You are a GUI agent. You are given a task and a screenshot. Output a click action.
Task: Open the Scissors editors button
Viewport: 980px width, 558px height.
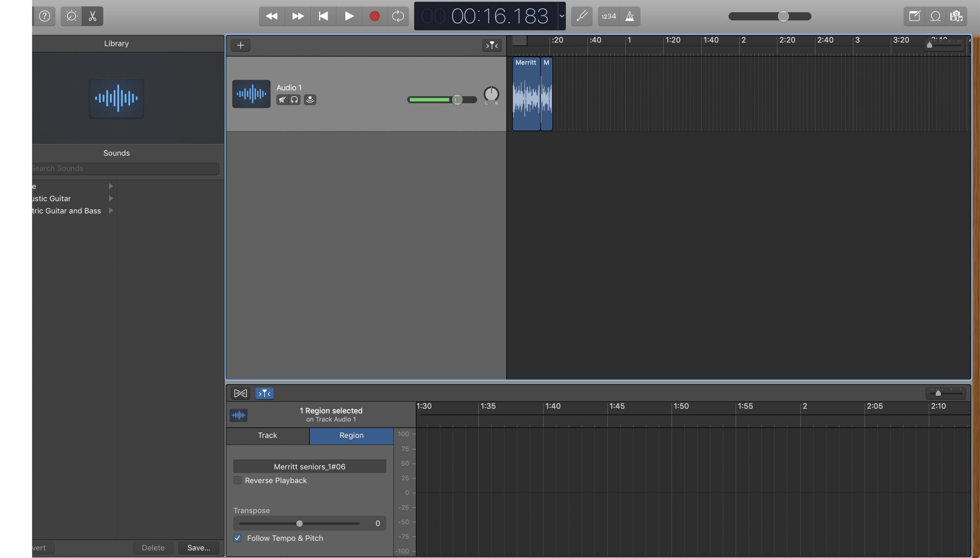coord(92,16)
